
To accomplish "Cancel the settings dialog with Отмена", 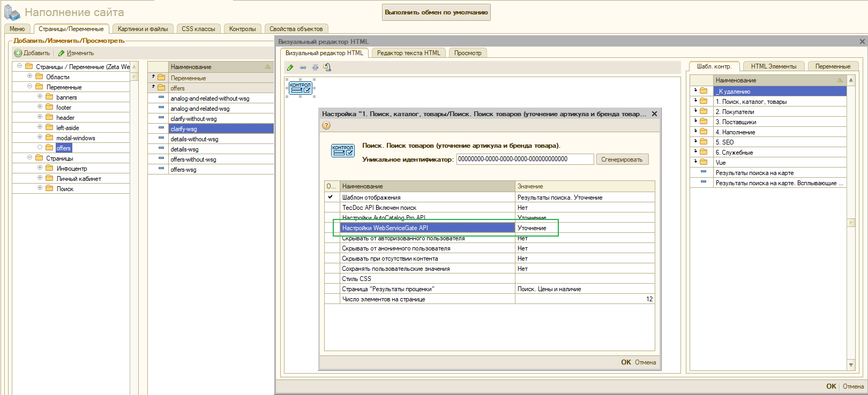I will pyautogui.click(x=645, y=362).
